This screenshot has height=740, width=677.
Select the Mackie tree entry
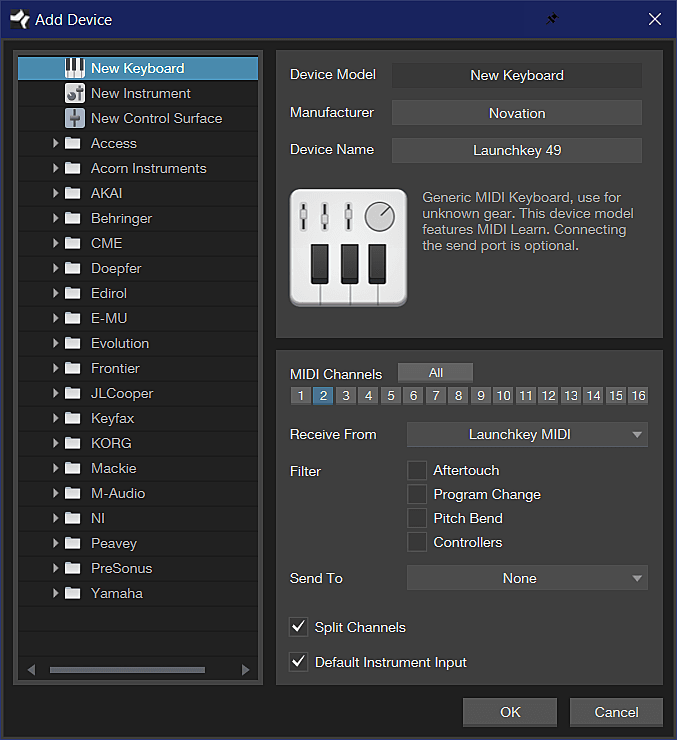pos(113,468)
